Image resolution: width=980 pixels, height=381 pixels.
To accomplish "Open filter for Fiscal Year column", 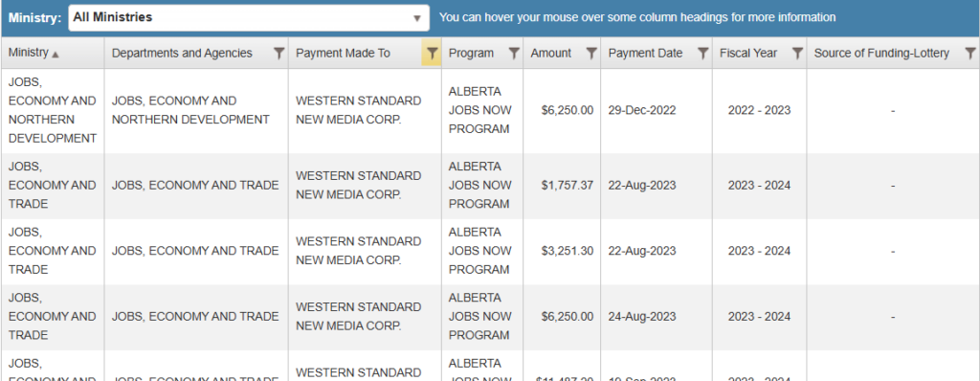I will pyautogui.click(x=797, y=54).
